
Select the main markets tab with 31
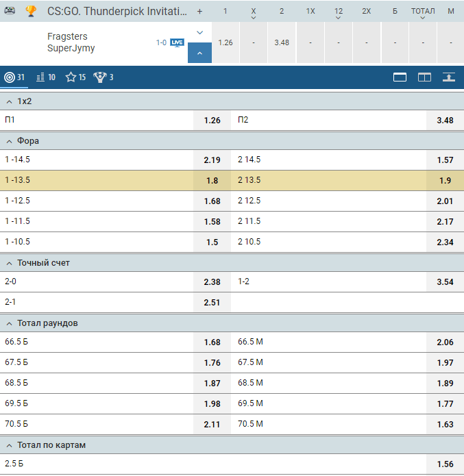coord(14,77)
